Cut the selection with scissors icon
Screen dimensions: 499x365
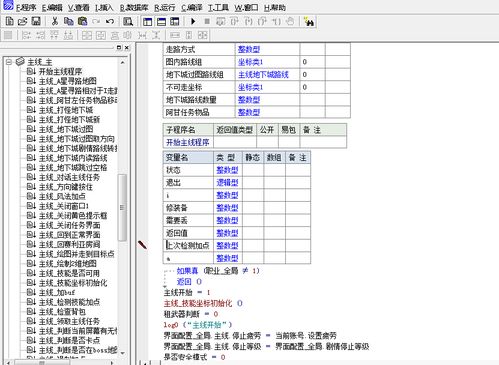coord(55,22)
